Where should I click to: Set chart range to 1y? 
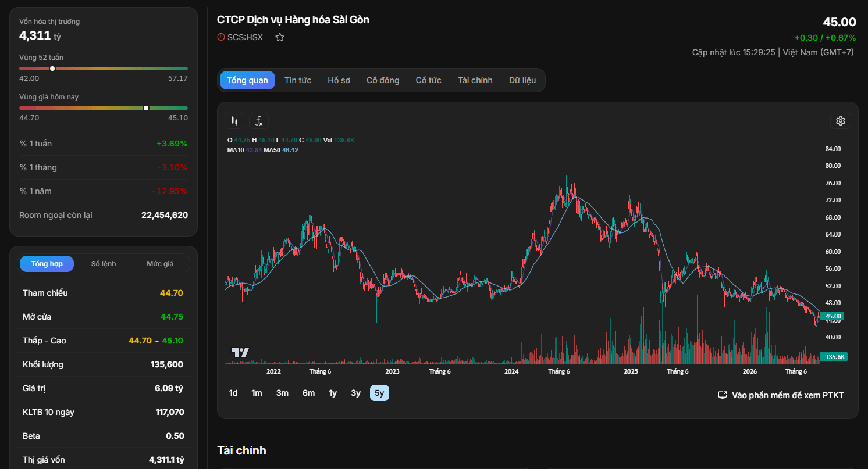(333, 393)
